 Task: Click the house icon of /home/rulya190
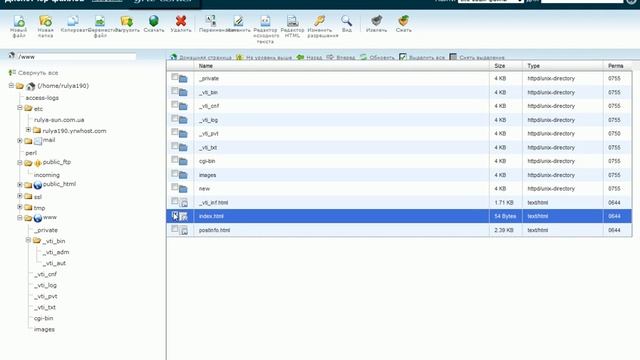pos(31,87)
